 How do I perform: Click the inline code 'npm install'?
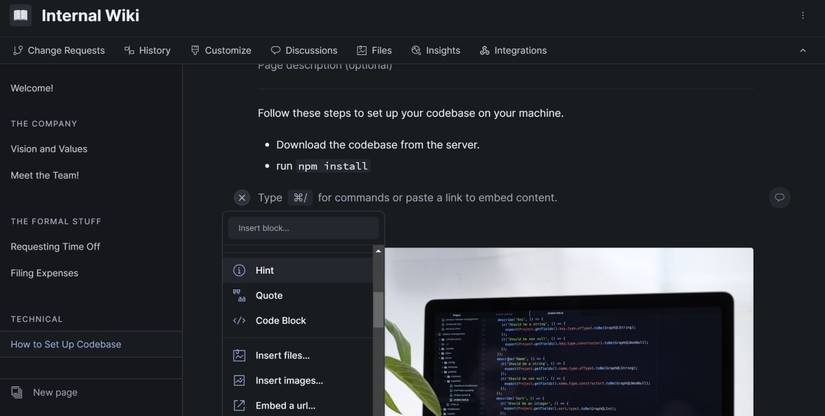pos(333,166)
